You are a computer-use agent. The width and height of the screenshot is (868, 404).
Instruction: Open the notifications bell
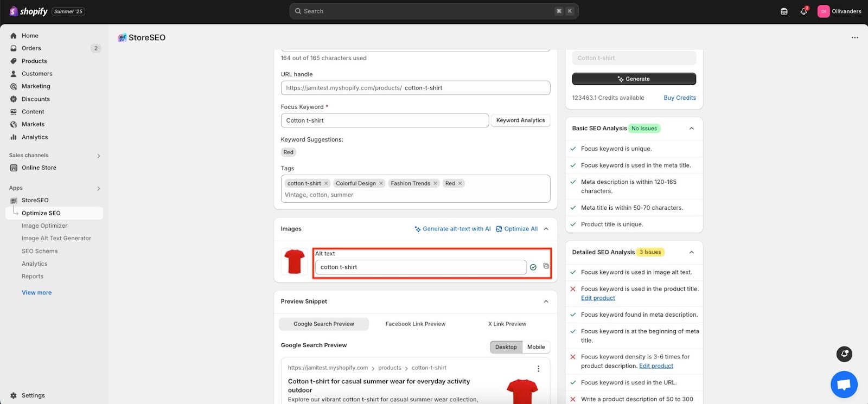[804, 11]
